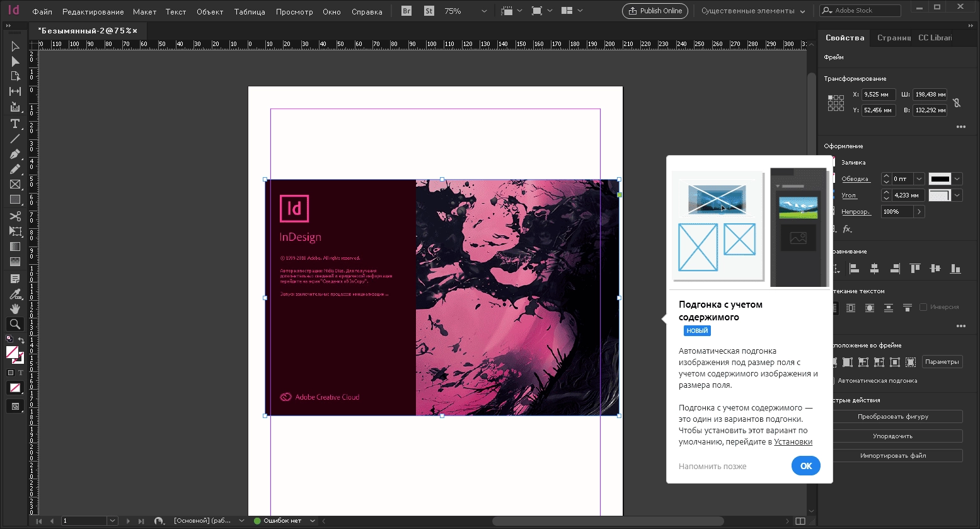The width and height of the screenshot is (980, 529).
Task: Select the Zoom magnifier tool
Action: pos(15,324)
